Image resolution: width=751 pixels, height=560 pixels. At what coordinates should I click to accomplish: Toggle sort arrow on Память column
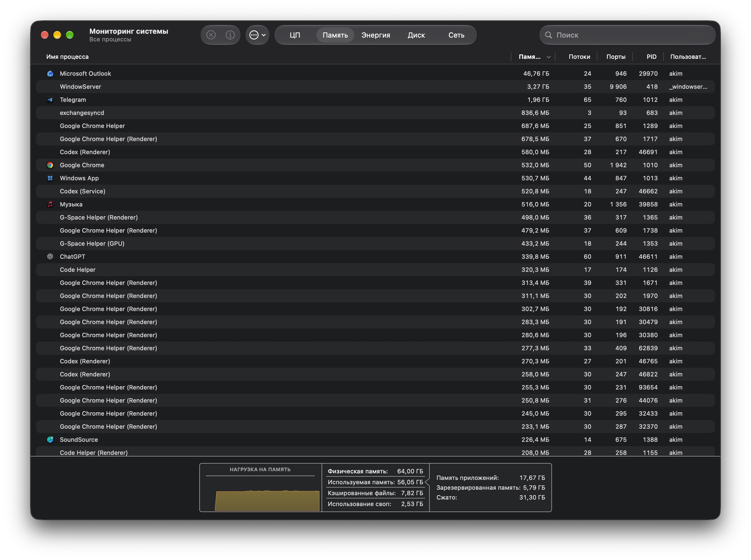point(548,57)
